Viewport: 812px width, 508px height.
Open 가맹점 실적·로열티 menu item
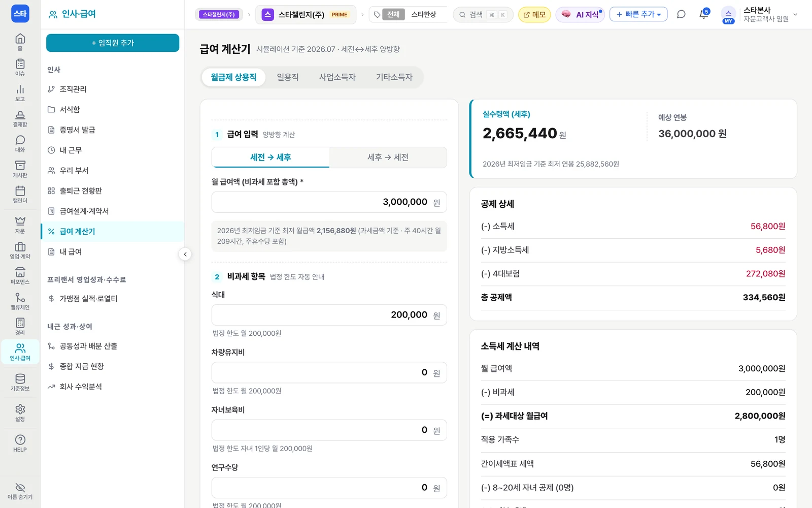coord(113,298)
